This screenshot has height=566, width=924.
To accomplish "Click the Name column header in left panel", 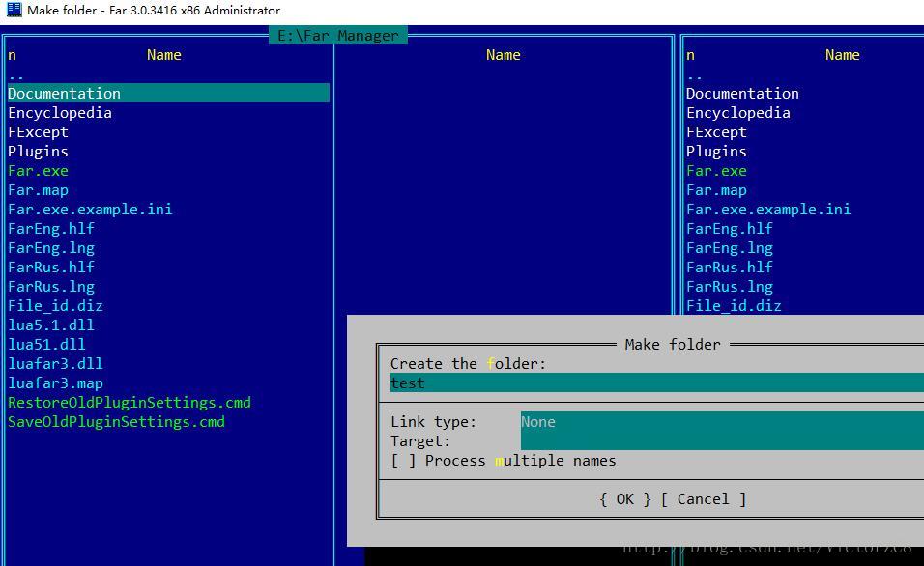I will click(163, 55).
